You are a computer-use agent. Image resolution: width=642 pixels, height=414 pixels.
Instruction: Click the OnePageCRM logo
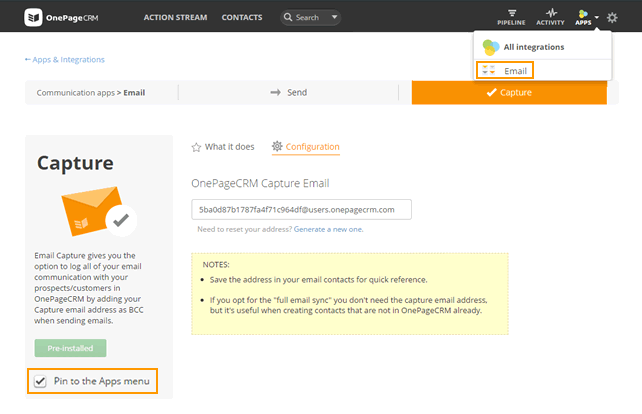pyautogui.click(x=61, y=18)
